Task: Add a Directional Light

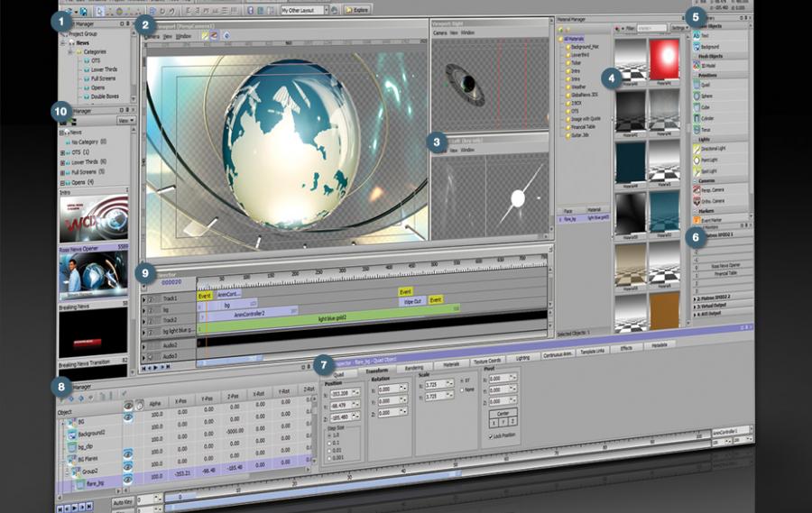Action: [697, 149]
